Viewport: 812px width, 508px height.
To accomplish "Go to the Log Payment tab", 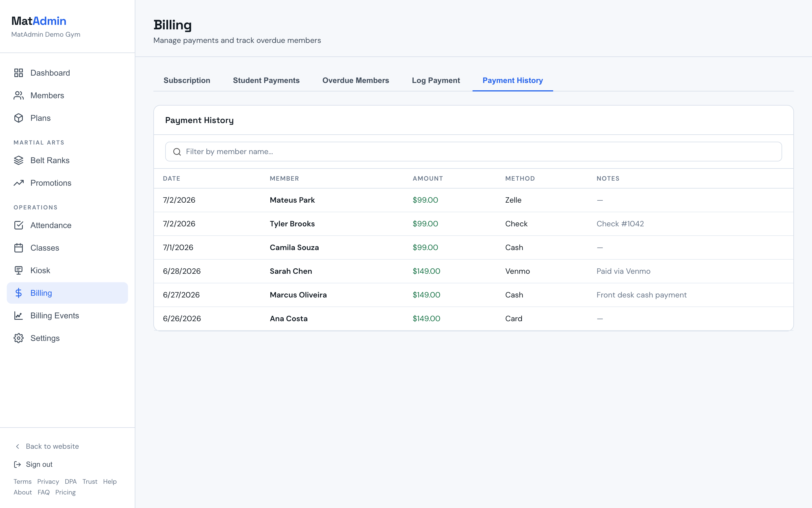I will click(436, 80).
